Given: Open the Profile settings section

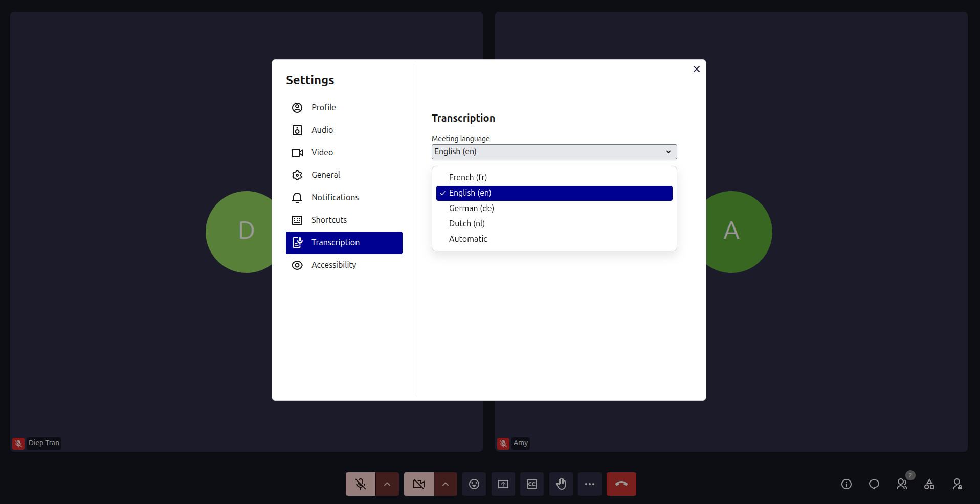Looking at the screenshot, I should pos(344,107).
